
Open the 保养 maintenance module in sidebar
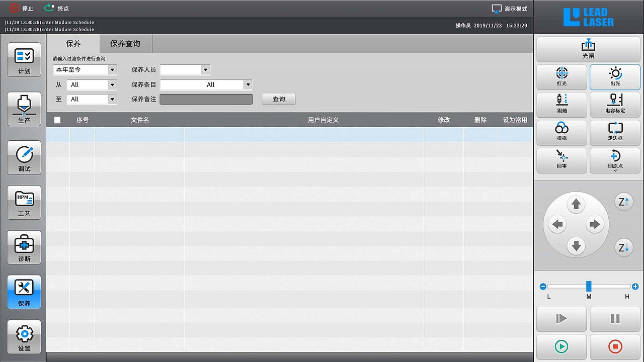[x=24, y=292]
